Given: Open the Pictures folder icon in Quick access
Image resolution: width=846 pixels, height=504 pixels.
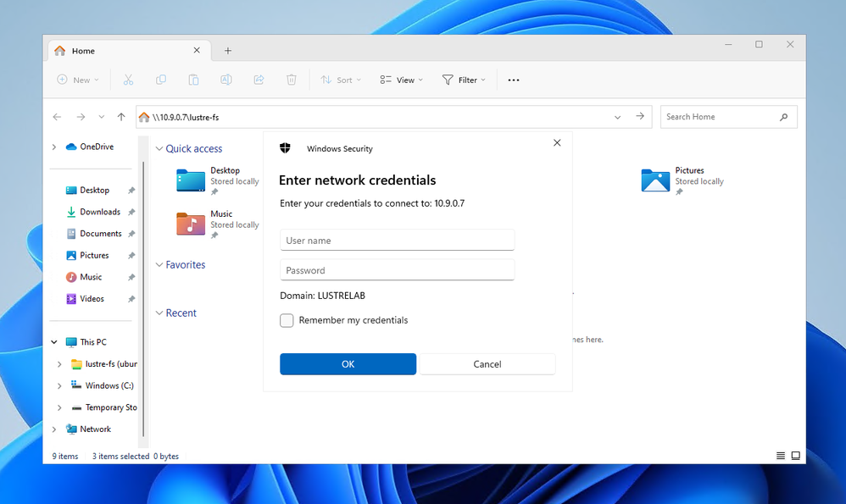Looking at the screenshot, I should point(655,180).
